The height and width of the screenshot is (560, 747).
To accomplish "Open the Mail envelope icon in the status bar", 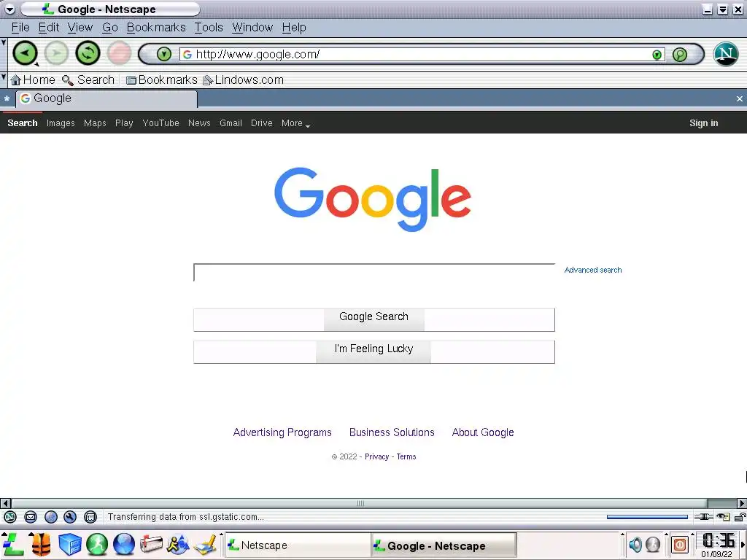I will [x=31, y=517].
